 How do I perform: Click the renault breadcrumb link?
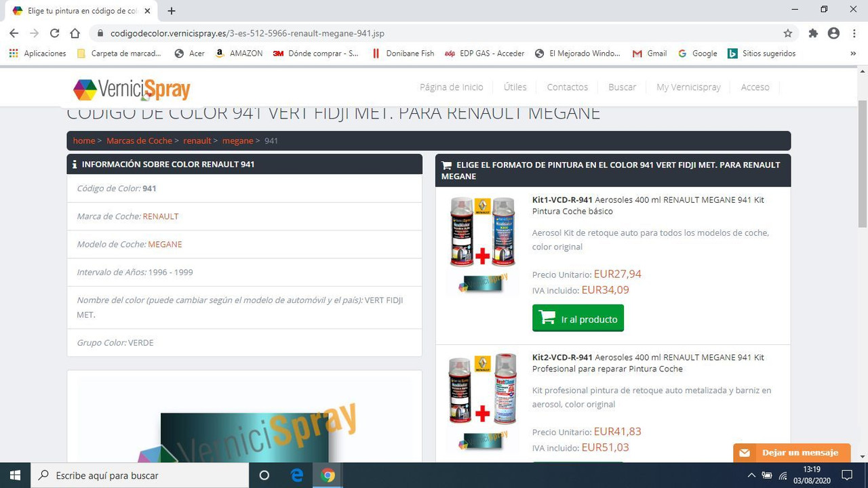(x=197, y=140)
